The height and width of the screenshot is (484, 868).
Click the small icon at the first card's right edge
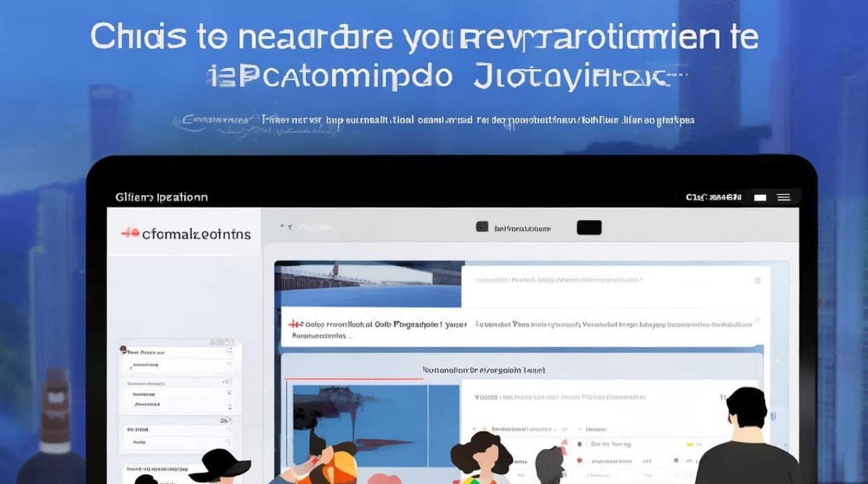tap(758, 281)
